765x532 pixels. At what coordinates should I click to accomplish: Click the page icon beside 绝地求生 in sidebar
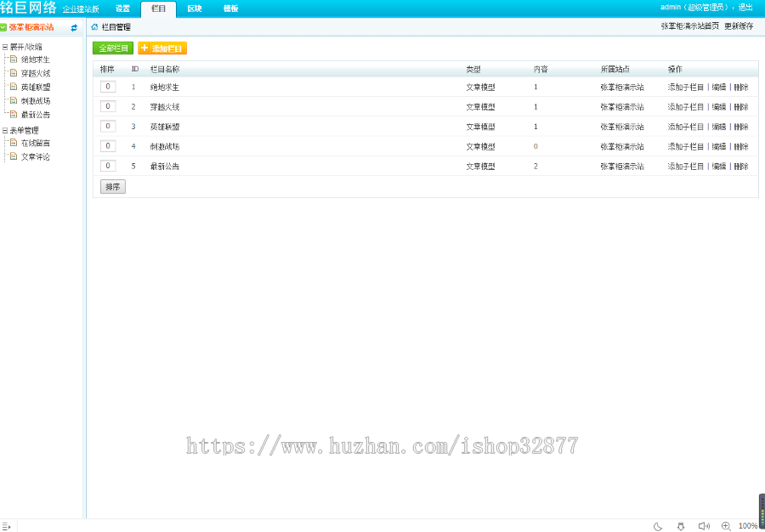(x=14, y=59)
